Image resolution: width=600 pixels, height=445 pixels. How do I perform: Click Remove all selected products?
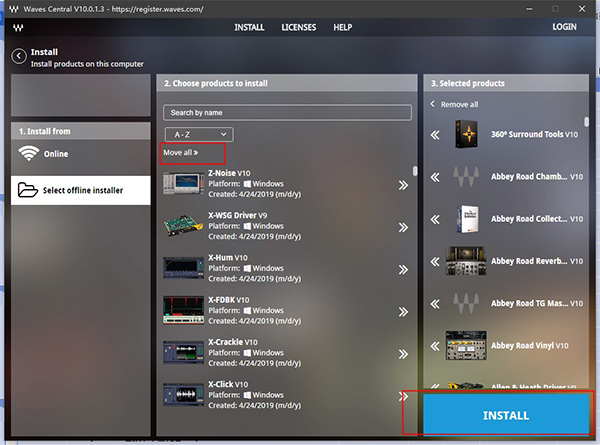coord(455,104)
